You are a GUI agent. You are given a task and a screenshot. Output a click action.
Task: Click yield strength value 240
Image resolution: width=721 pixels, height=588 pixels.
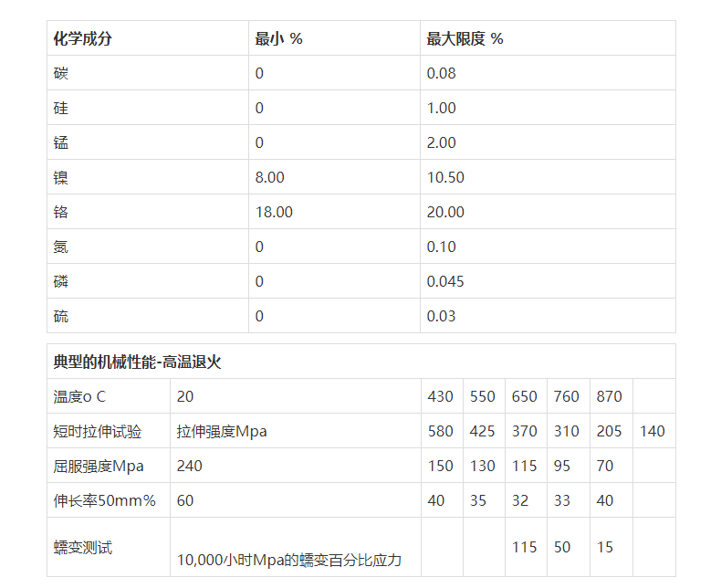190,466
